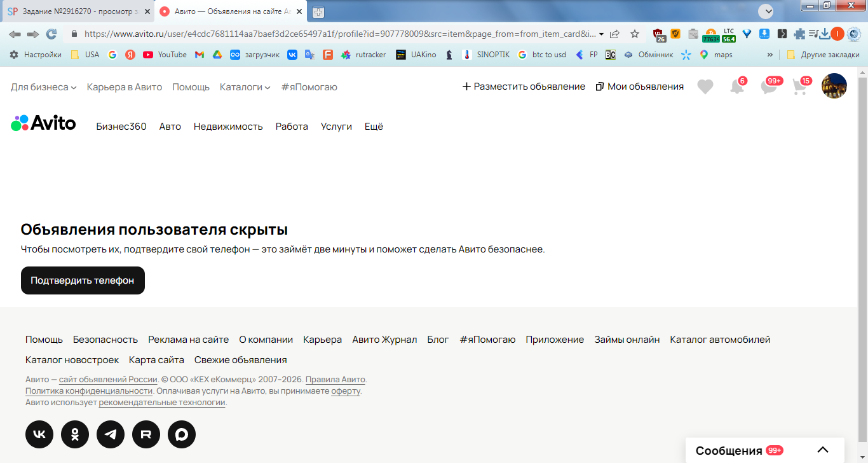Click 'Подтвердить телефон' button
The image size is (868, 463).
[x=83, y=280]
